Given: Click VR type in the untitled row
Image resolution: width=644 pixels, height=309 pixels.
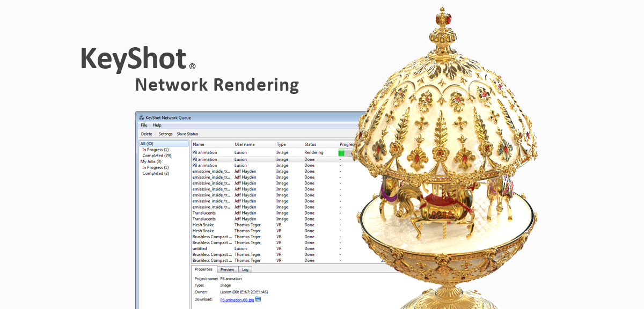Looking at the screenshot, I should coord(279,249).
